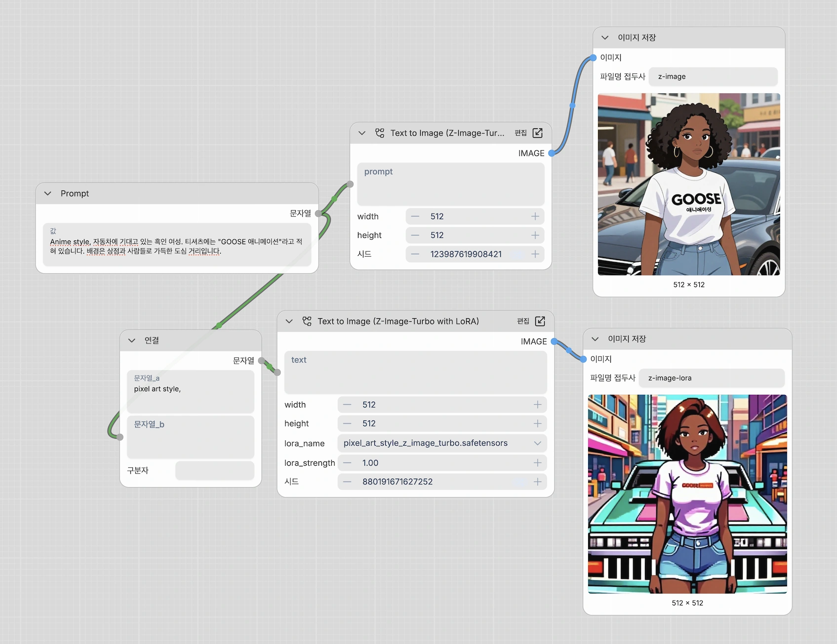Click IMAGE output port on LoRA node
The width and height of the screenshot is (837, 644).
(554, 341)
